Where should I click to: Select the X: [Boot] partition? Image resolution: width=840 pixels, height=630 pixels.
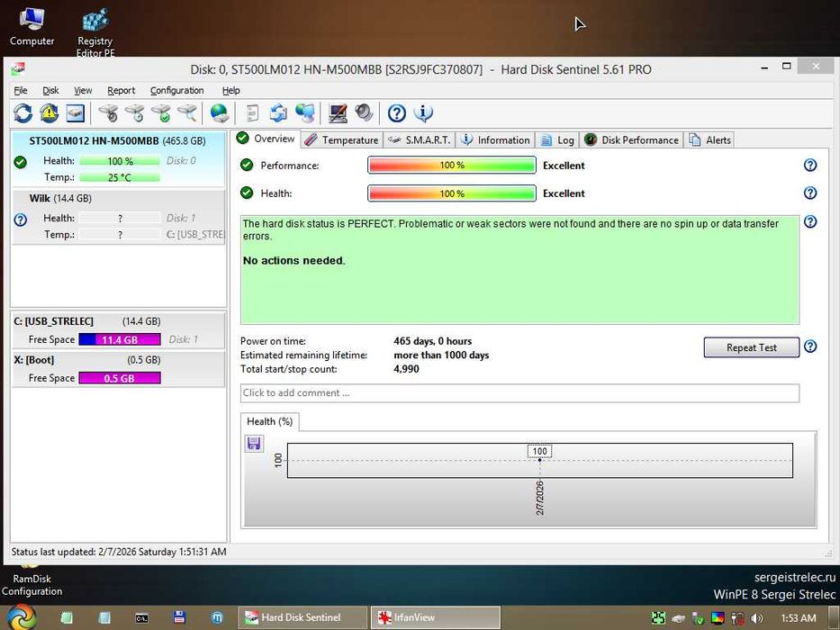[x=118, y=369]
